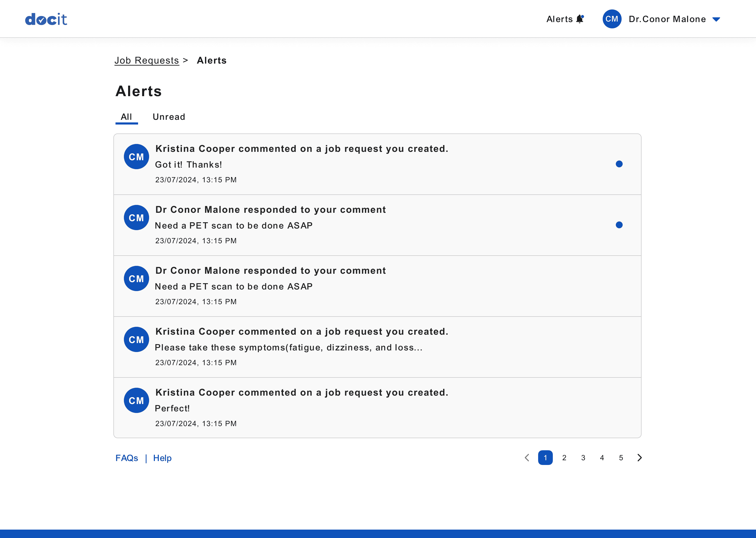This screenshot has height=538, width=756.
Task: Click avatar on 'Got it! Thanks!' alert
Action: click(136, 157)
